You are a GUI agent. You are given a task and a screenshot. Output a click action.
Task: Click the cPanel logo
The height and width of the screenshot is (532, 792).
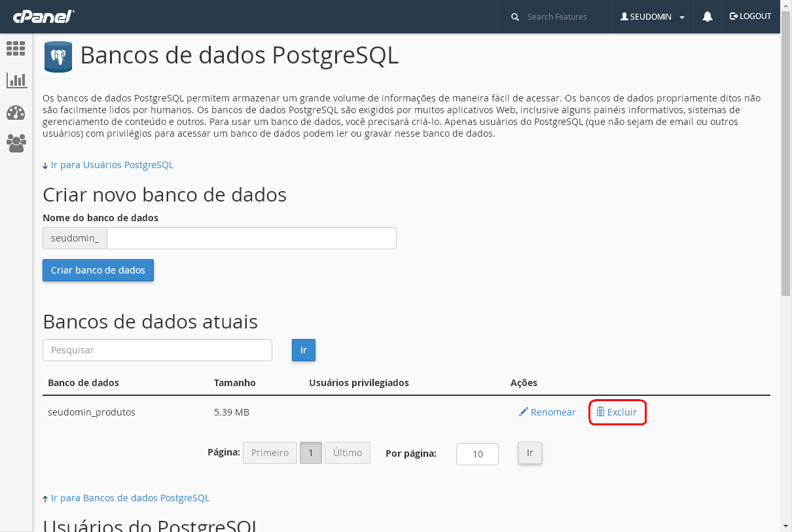[x=43, y=16]
